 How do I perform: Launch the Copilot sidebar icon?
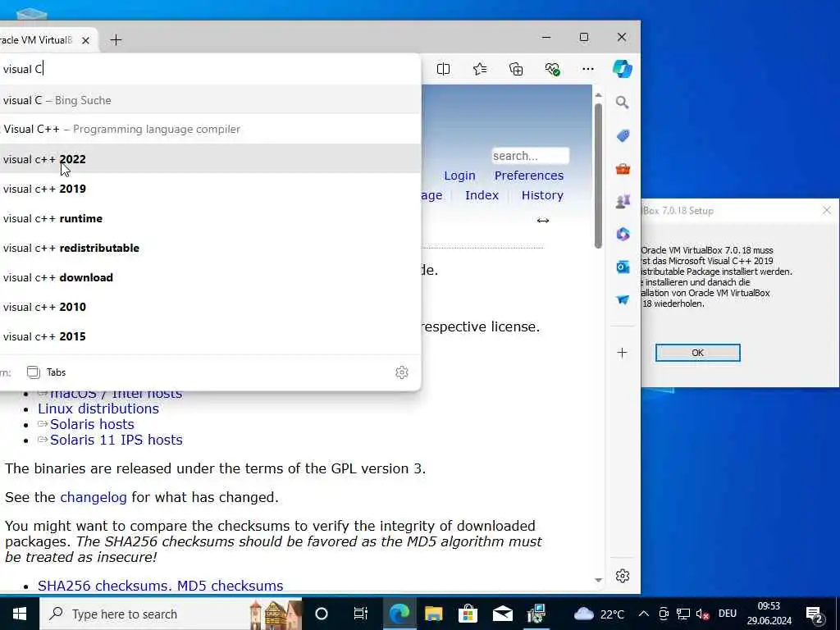pos(622,69)
